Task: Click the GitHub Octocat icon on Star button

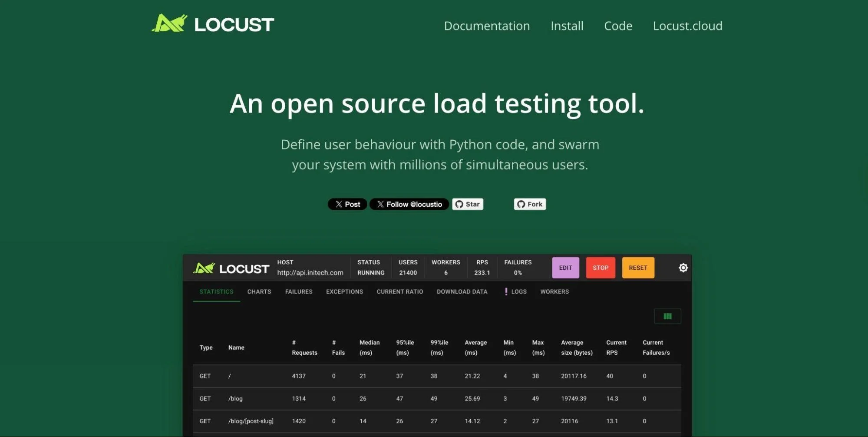Action: click(459, 204)
